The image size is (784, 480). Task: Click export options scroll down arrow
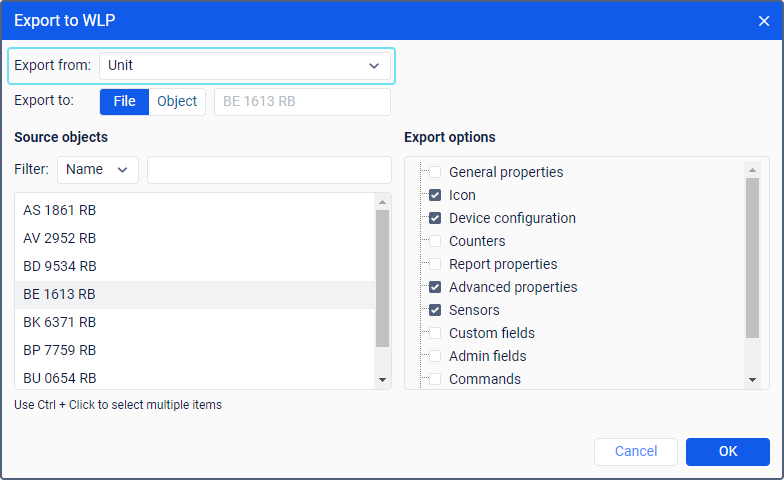click(752, 380)
